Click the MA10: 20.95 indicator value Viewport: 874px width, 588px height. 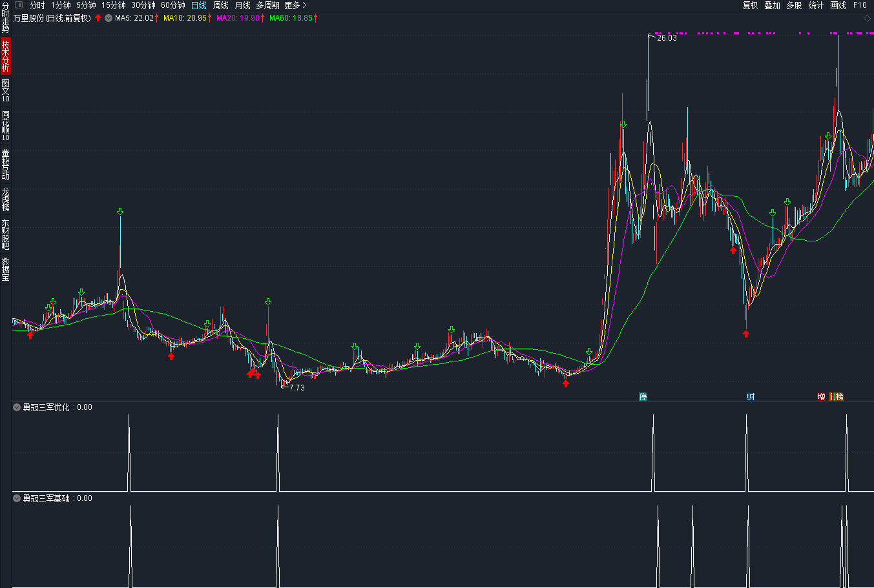185,18
